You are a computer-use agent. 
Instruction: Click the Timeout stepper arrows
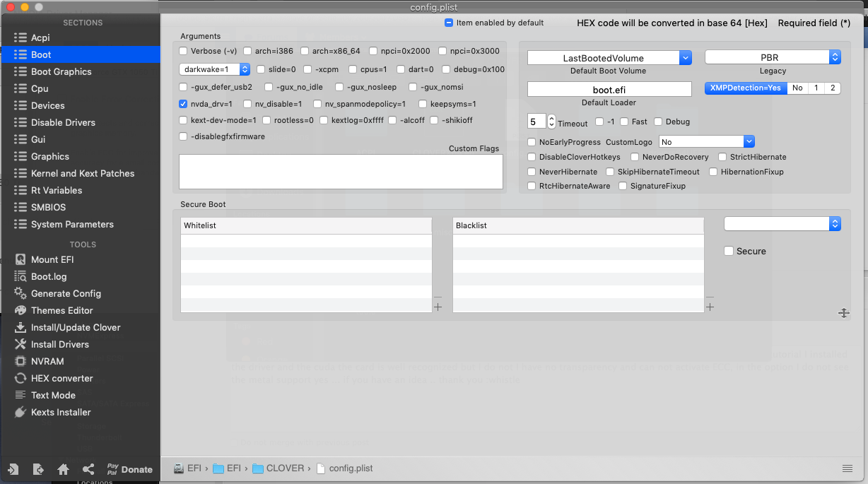(552, 122)
